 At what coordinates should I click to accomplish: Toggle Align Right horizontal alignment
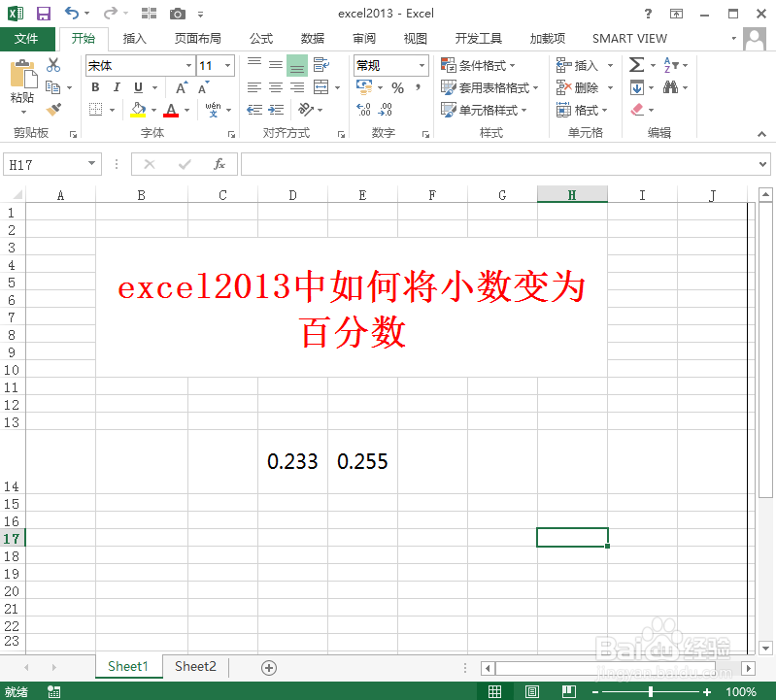(x=297, y=87)
